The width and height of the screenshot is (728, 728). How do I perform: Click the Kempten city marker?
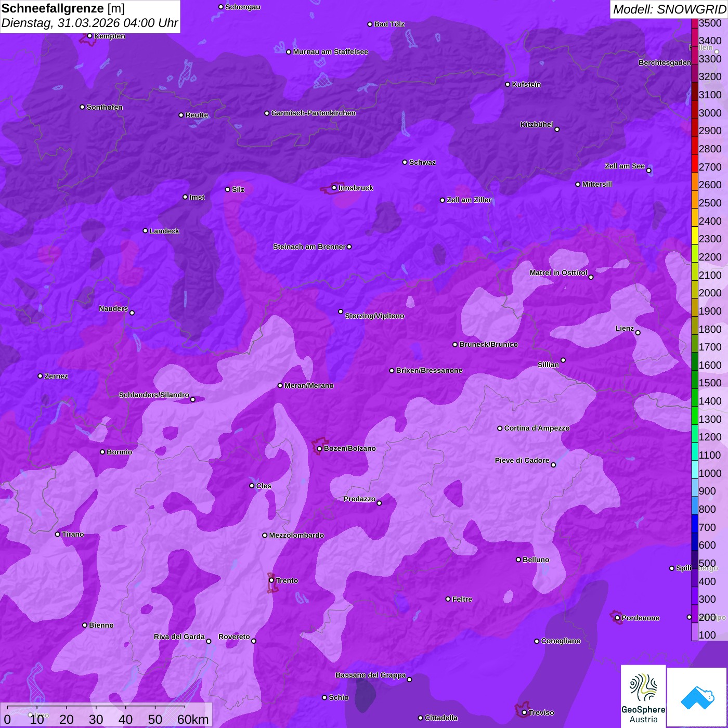(x=89, y=36)
